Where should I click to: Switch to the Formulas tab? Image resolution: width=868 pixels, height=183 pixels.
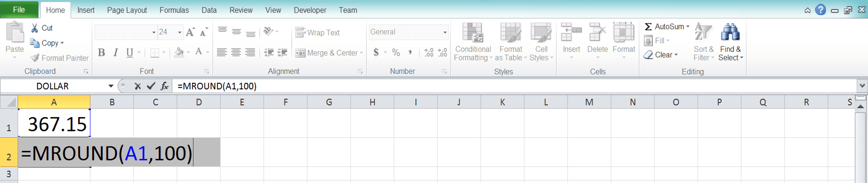point(174,10)
